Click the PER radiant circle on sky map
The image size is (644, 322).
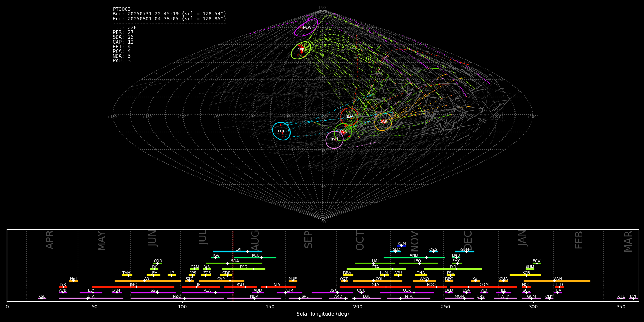click(x=301, y=50)
